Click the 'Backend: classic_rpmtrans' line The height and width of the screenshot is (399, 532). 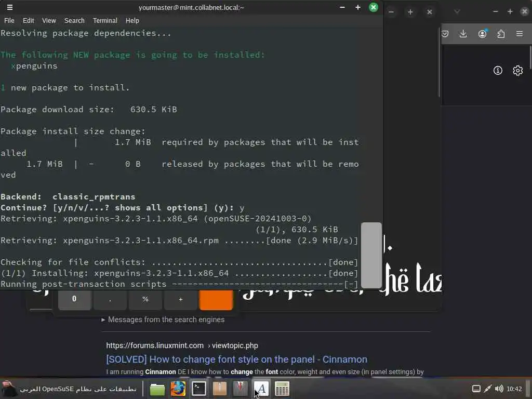68,197
